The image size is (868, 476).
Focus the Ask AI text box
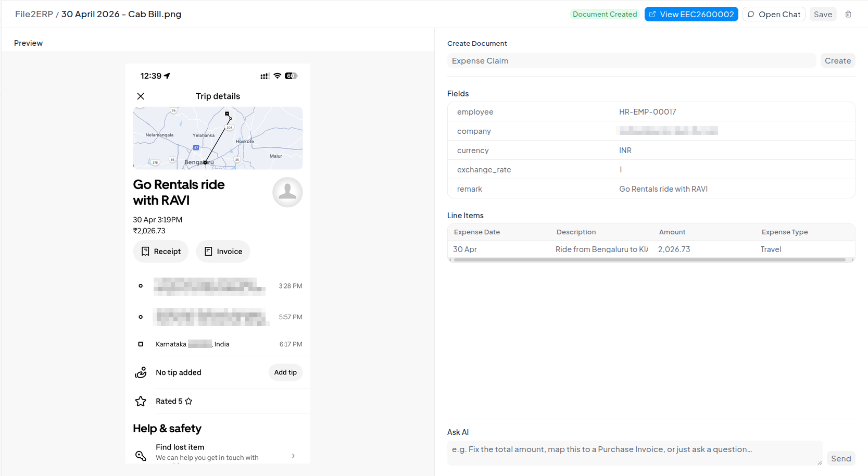pyautogui.click(x=635, y=453)
